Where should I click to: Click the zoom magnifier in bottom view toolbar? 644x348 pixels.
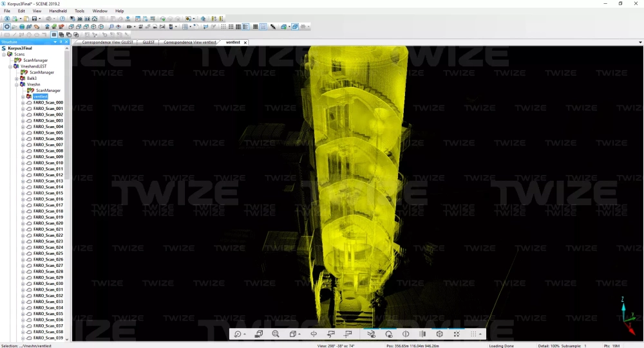(x=276, y=334)
